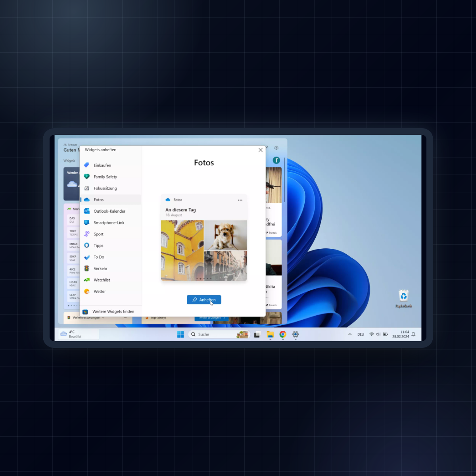Click the taskbar weather 4°C Bewölkt button
This screenshot has height=476, width=476.
pyautogui.click(x=79, y=334)
